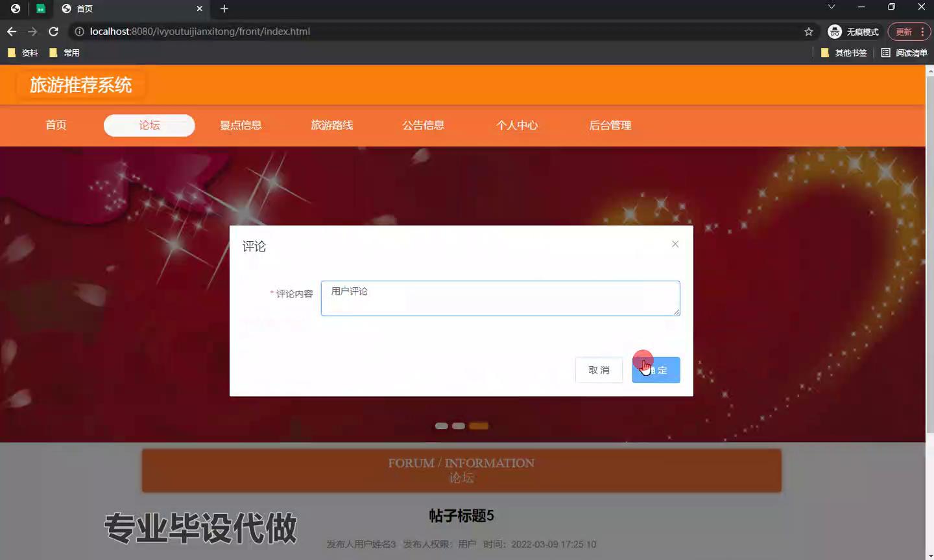The width and height of the screenshot is (934, 560).
Task: Open the 常用 bookmarks folder
Action: tap(65, 53)
